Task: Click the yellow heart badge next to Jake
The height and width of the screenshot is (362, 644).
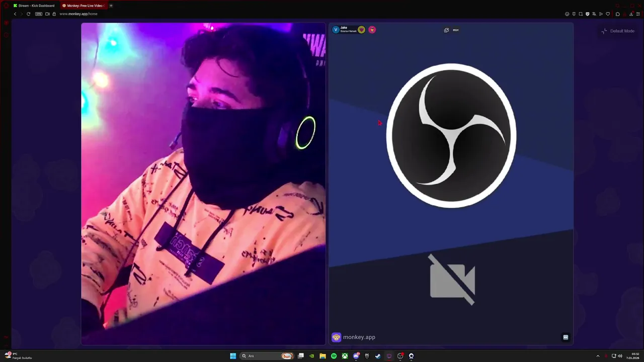Action: [x=361, y=30]
